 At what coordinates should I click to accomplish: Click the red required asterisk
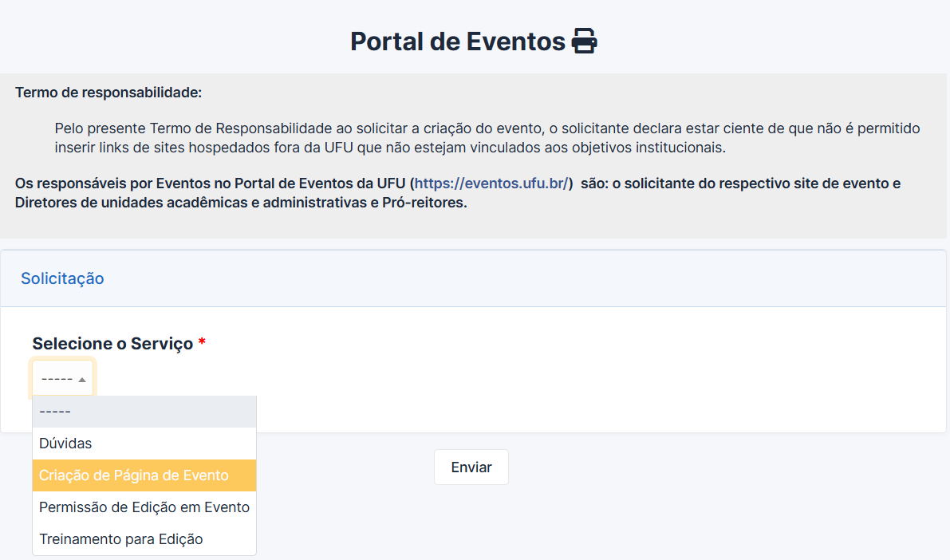[203, 343]
